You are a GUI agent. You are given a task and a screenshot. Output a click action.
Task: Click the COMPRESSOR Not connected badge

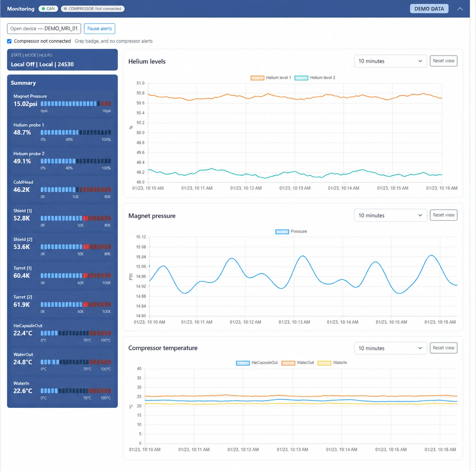[93, 9]
